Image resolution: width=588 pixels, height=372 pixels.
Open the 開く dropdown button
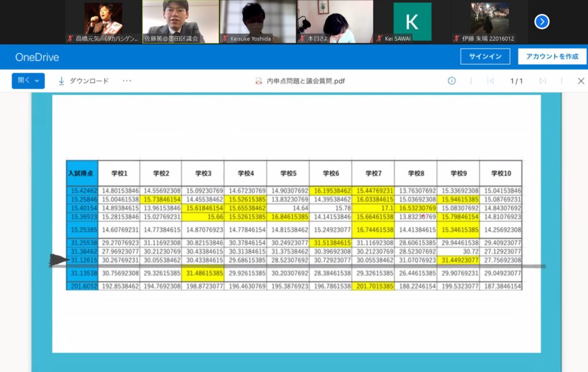point(28,81)
